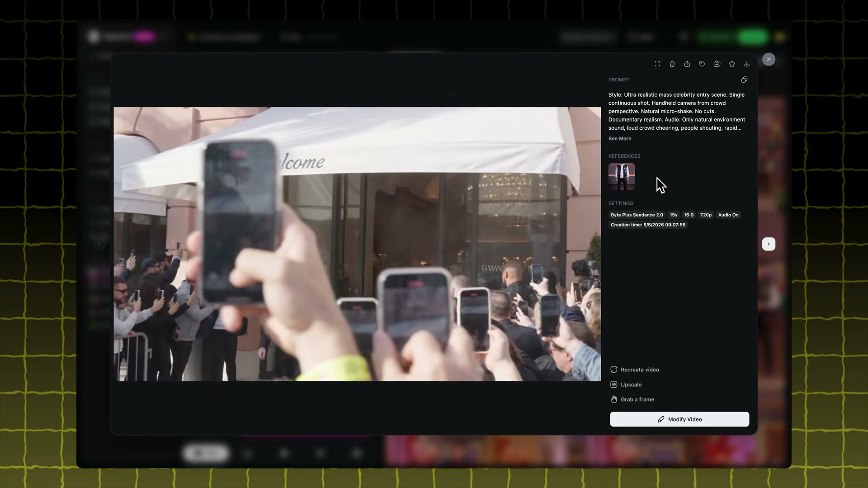This screenshot has width=868, height=488.
Task: Click the Recreate video option
Action: tap(635, 370)
